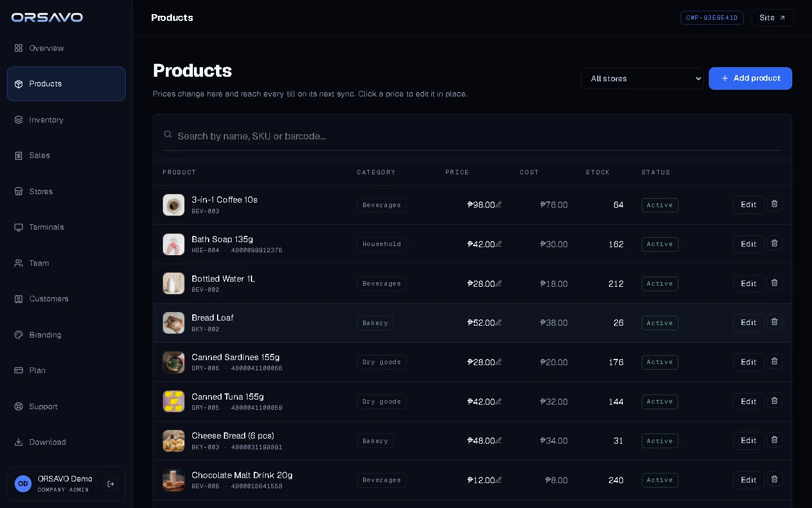Screen dimensions: 812x508
Task: Click trash icon for Cheese Bread (6 pcs)
Action: [774, 440]
